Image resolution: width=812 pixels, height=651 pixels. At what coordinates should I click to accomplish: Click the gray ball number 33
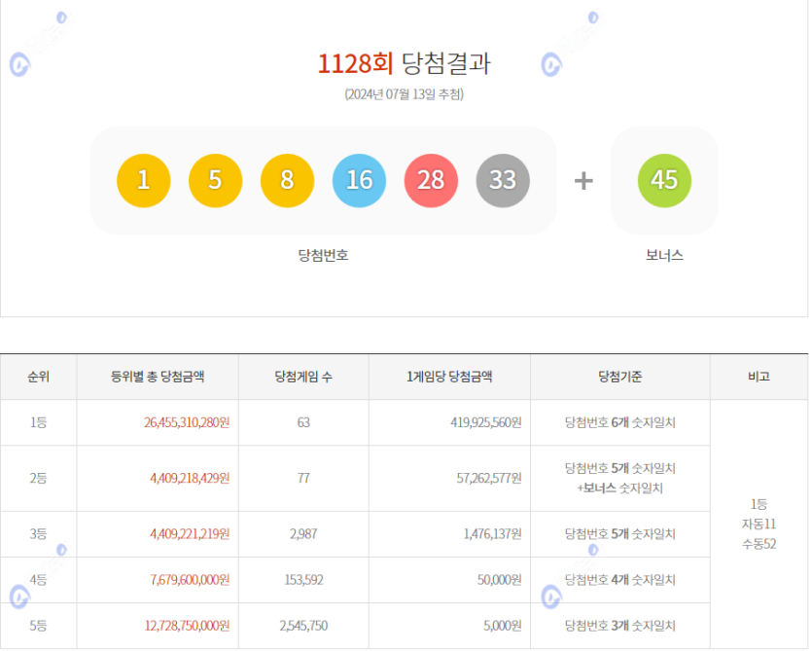pyautogui.click(x=503, y=180)
